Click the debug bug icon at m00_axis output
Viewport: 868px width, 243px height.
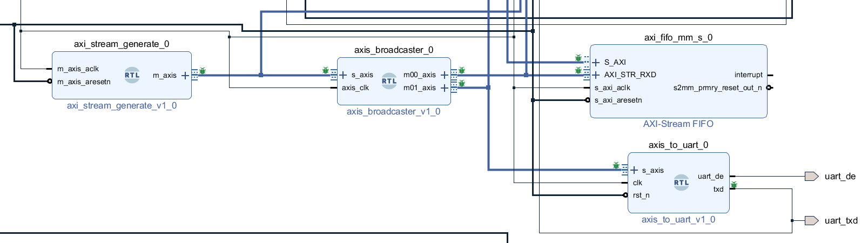[462, 70]
